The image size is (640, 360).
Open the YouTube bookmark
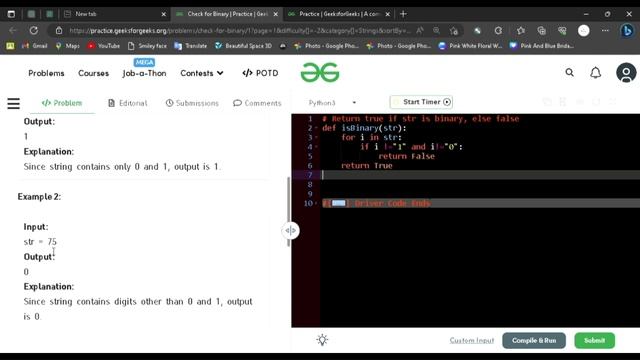point(104,46)
